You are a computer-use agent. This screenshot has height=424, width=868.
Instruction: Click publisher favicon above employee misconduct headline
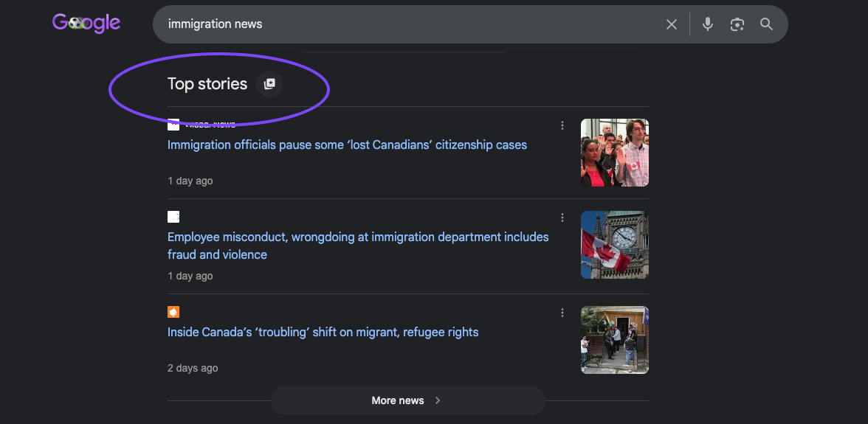tap(173, 217)
